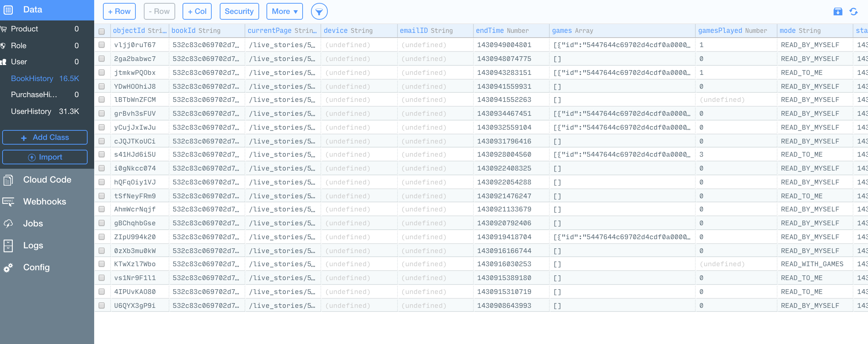Select undefined gamesPlayed in lBTbWnZFCM row

(736, 100)
